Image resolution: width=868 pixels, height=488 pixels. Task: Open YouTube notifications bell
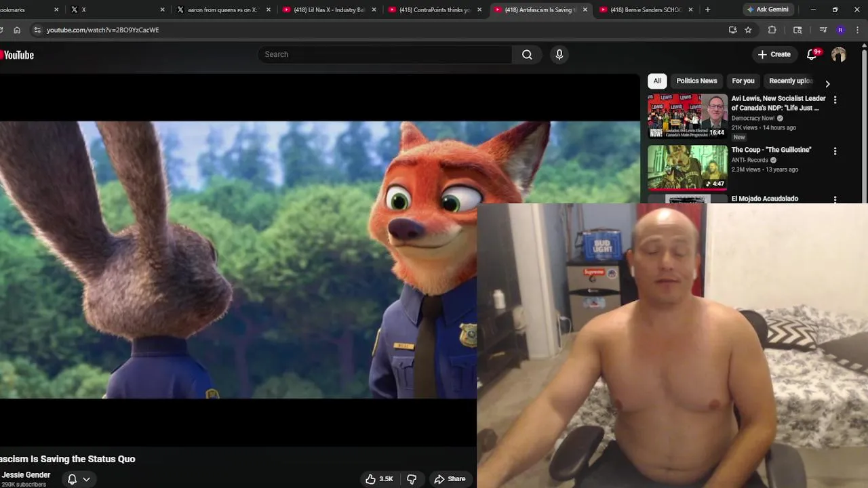pos(812,54)
